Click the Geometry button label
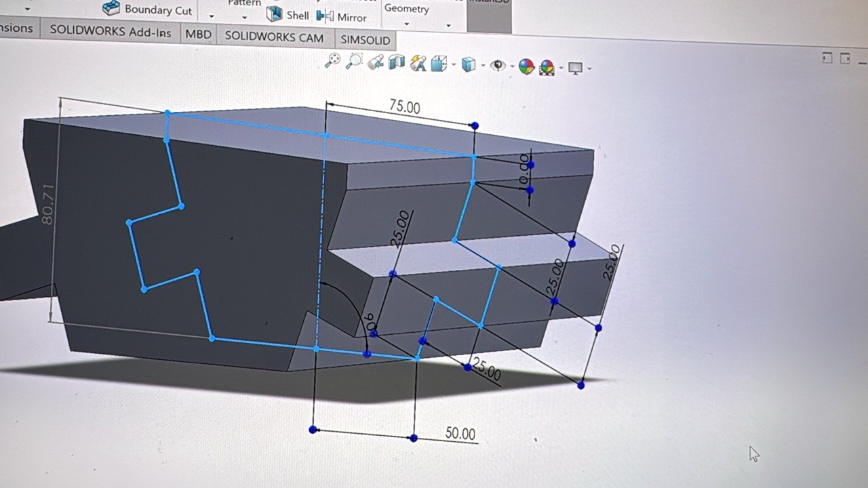This screenshot has width=868, height=488. (x=407, y=9)
